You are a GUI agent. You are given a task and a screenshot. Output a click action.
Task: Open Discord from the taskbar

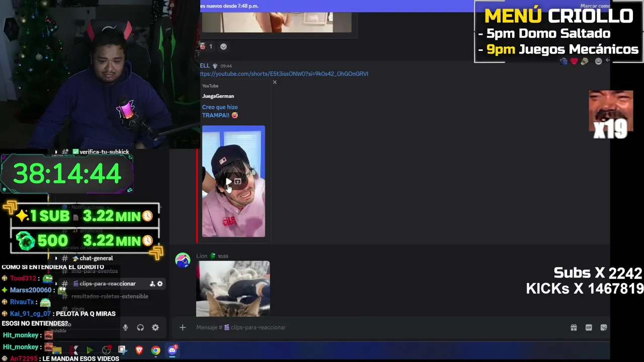point(173,350)
